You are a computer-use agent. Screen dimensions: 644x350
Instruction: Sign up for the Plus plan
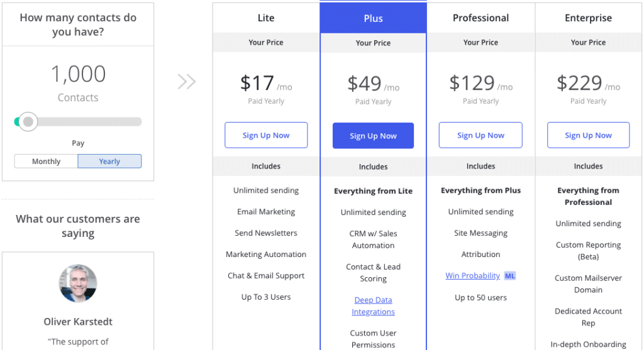pos(374,136)
